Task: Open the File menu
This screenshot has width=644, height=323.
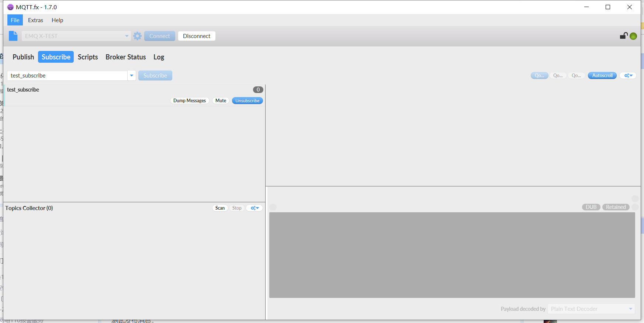Action: 15,20
